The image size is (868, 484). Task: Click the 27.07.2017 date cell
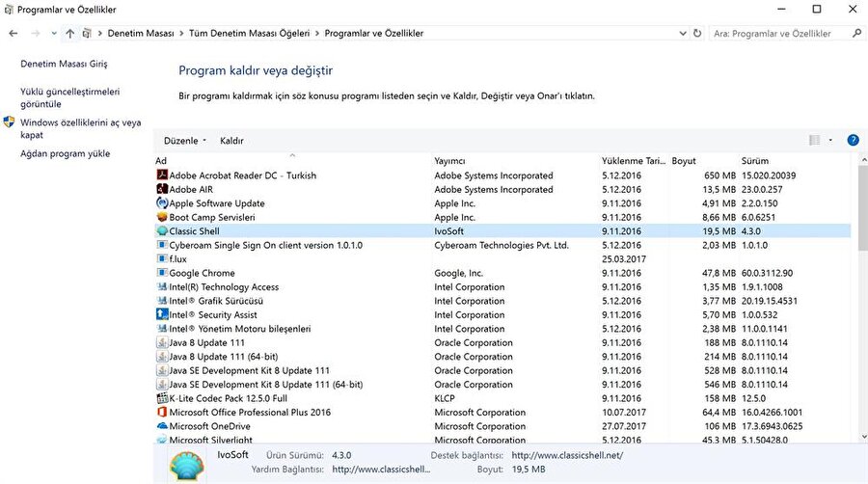(624, 426)
